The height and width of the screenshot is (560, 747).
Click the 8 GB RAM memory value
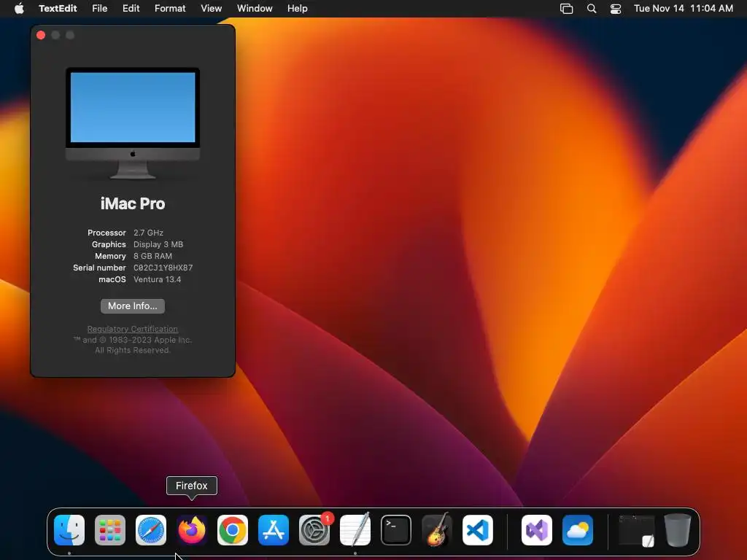152,256
